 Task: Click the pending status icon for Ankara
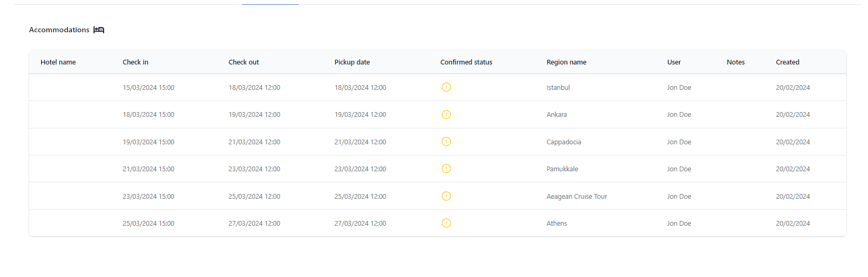[446, 115]
